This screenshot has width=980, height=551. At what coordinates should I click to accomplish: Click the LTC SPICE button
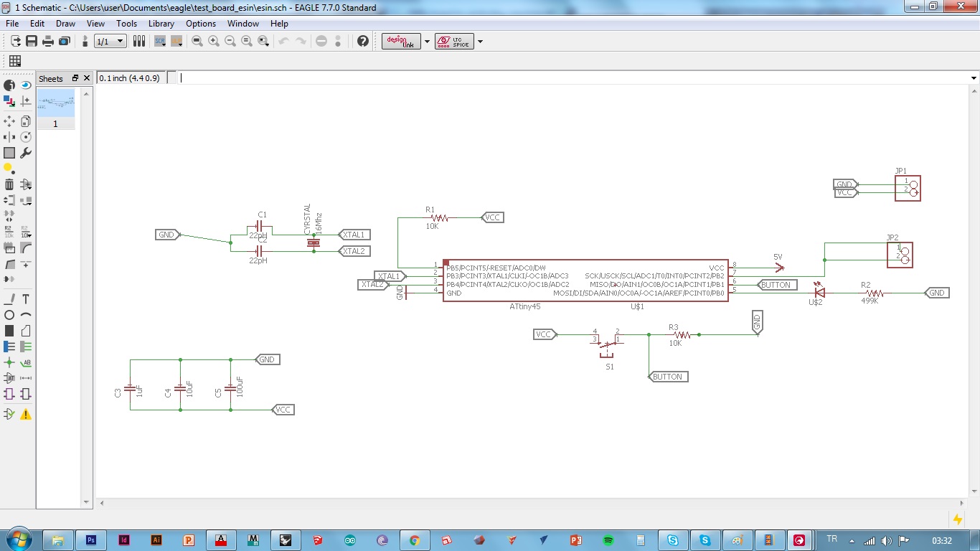pos(454,41)
